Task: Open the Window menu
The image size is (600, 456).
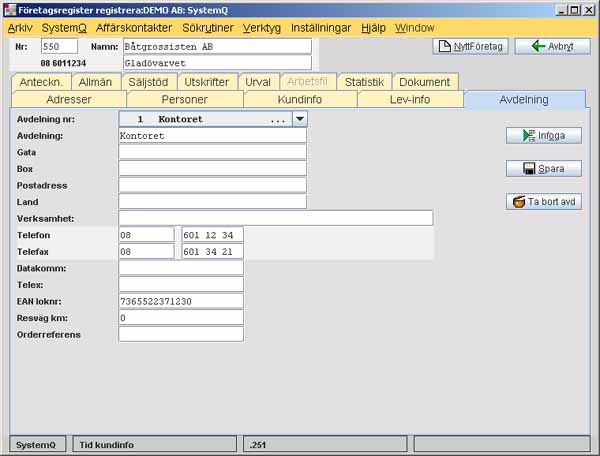Action: click(414, 28)
